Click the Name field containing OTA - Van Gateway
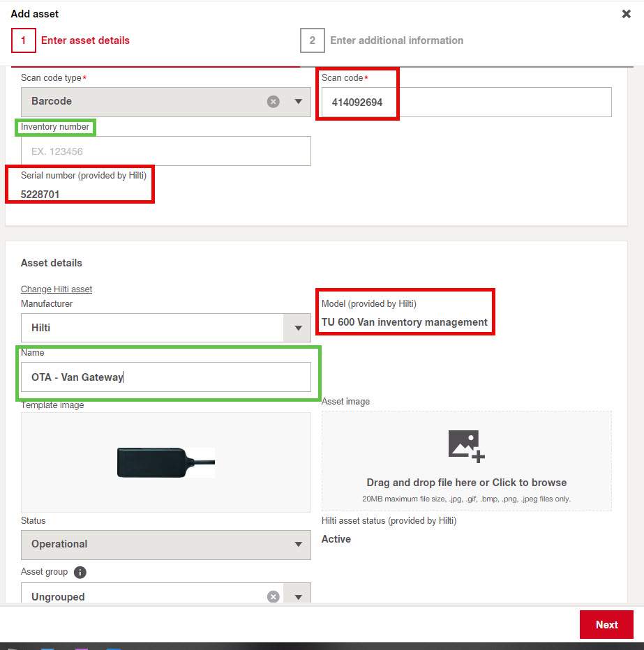The height and width of the screenshot is (650, 644). click(x=165, y=377)
